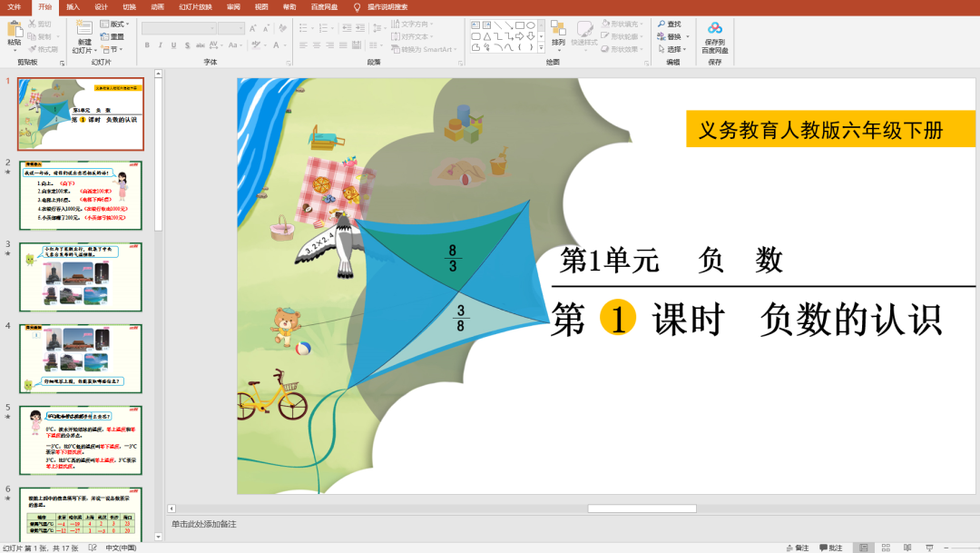Toggle bullet list formatting
This screenshot has width=980, height=553.
302,28
